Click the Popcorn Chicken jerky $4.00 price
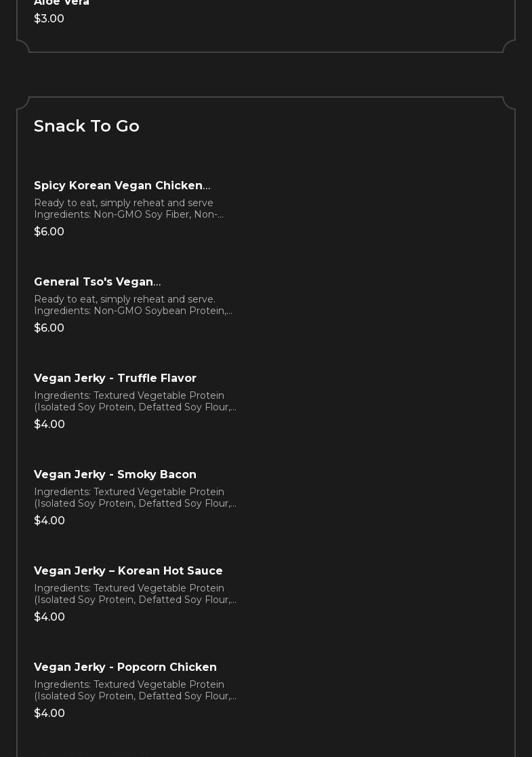532x757 pixels. 49,713
